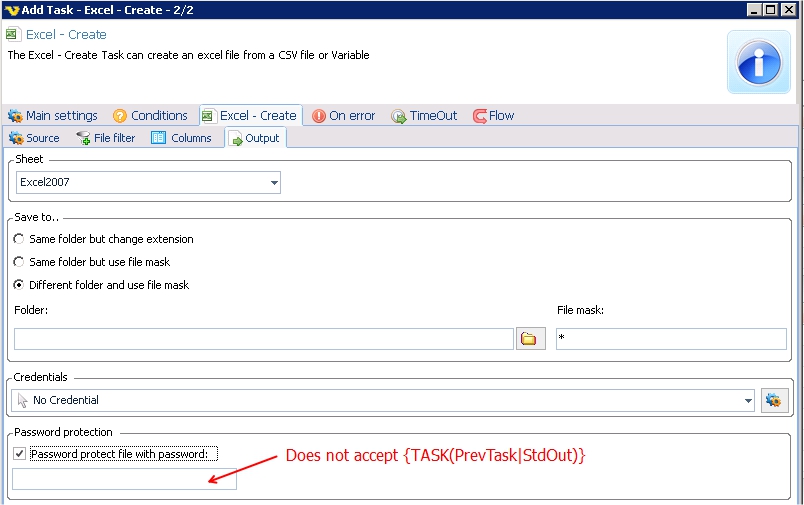Open the Flow tab

493,116
